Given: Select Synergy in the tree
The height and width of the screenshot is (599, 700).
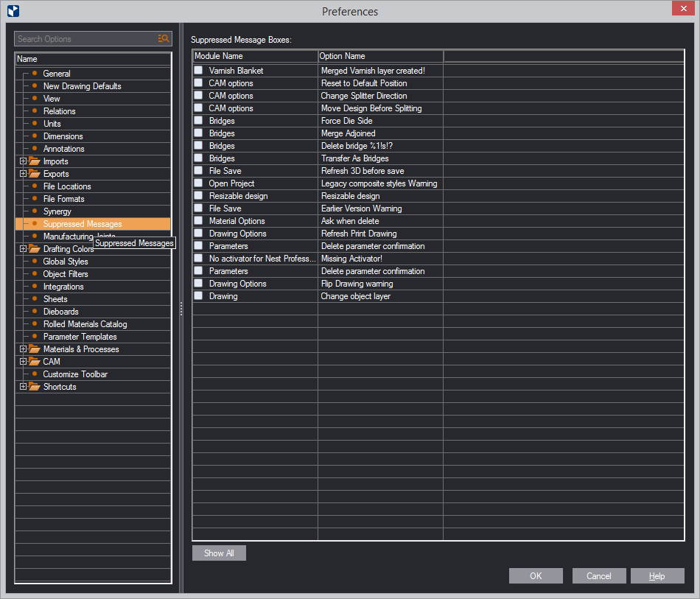Looking at the screenshot, I should tap(57, 211).
